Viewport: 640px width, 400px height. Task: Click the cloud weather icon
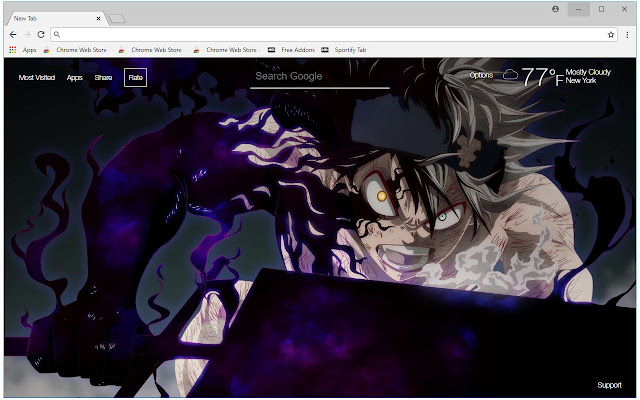[510, 74]
